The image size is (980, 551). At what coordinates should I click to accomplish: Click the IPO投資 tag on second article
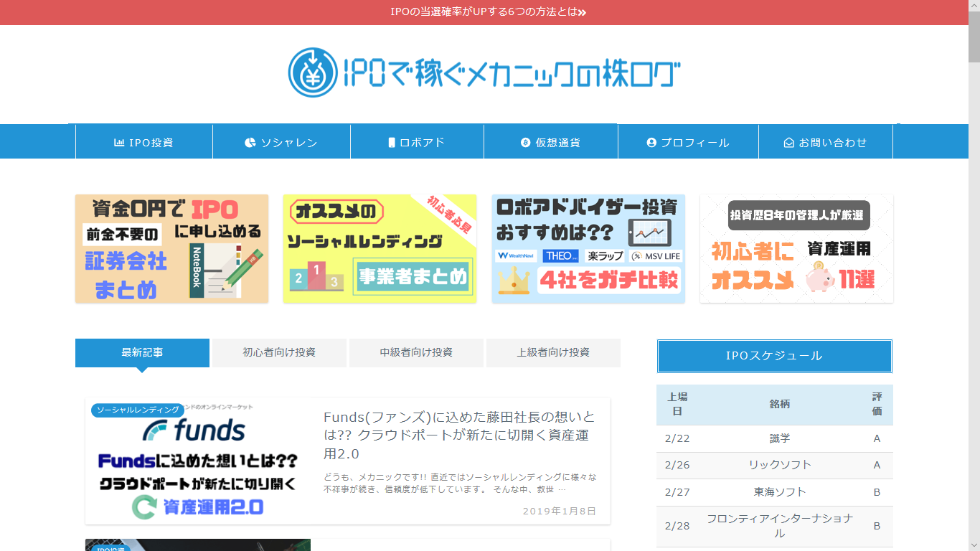[110, 548]
